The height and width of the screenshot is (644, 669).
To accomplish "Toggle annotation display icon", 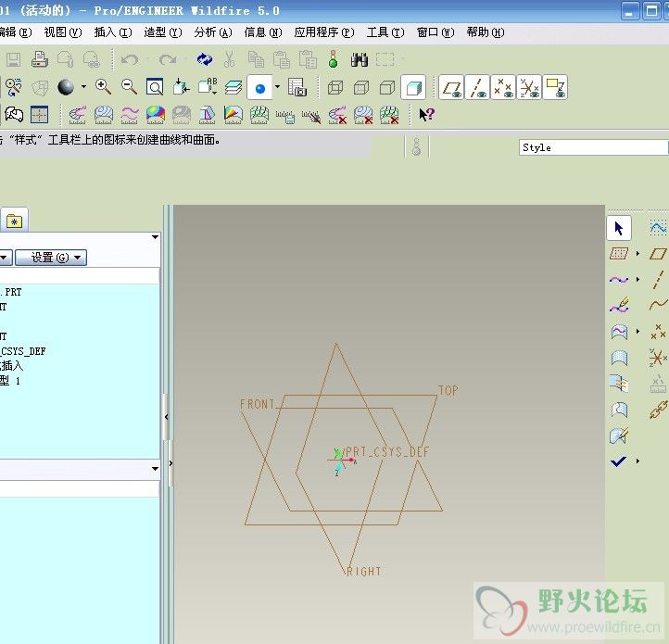I will (x=556, y=88).
